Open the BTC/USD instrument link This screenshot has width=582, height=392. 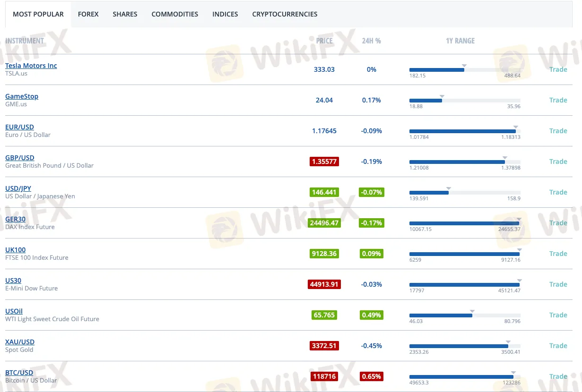19,373
